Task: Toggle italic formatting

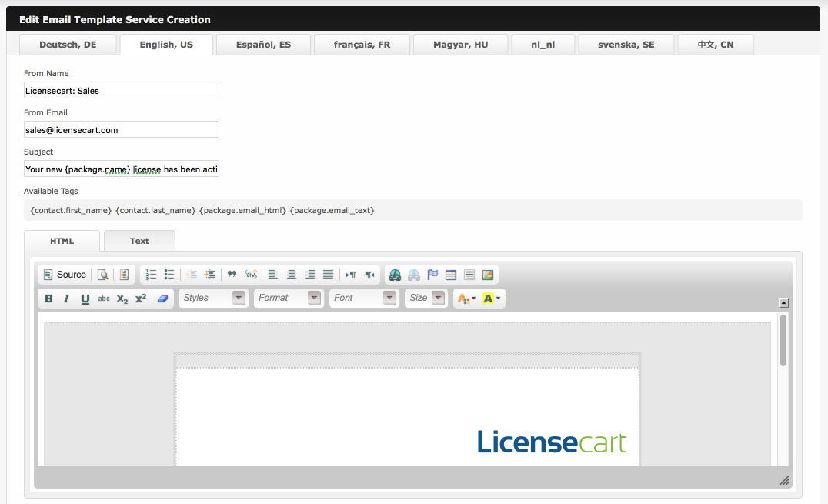Action: pos(66,299)
